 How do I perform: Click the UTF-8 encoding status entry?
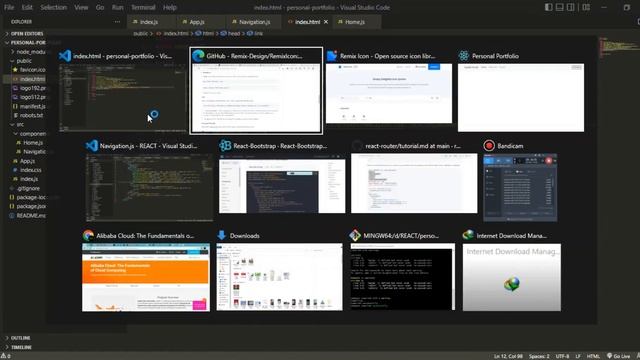pyautogui.click(x=562, y=356)
